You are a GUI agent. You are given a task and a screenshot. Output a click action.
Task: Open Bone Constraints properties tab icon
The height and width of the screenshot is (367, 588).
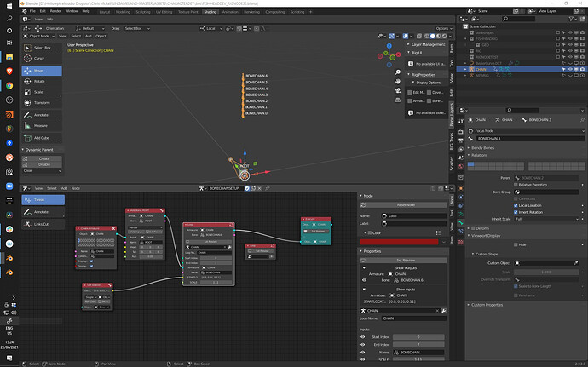pyautogui.click(x=461, y=232)
